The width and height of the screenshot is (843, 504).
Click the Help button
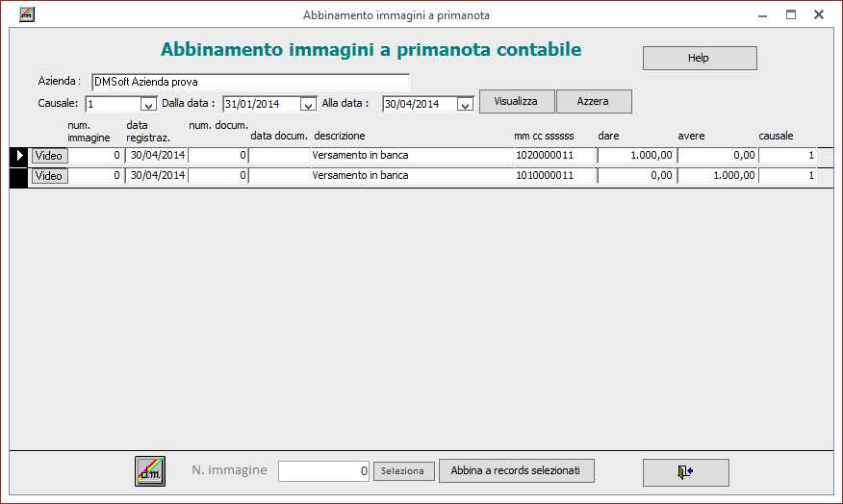coord(700,58)
